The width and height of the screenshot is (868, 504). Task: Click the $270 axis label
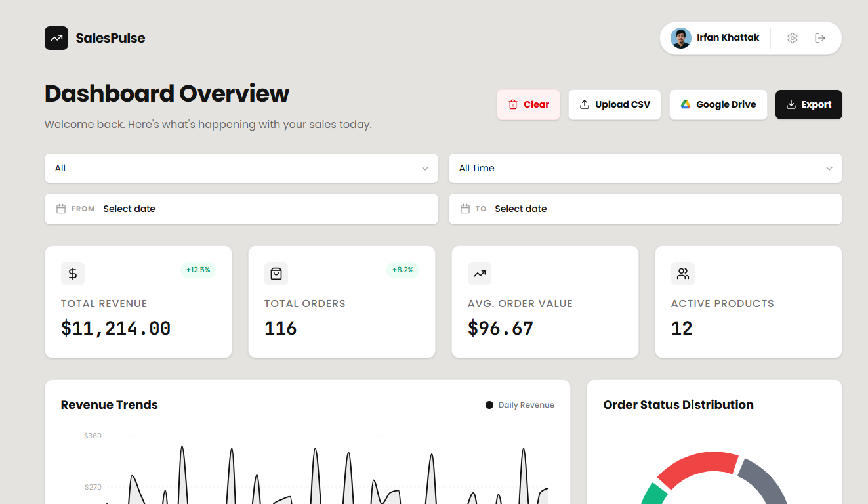pyautogui.click(x=93, y=487)
